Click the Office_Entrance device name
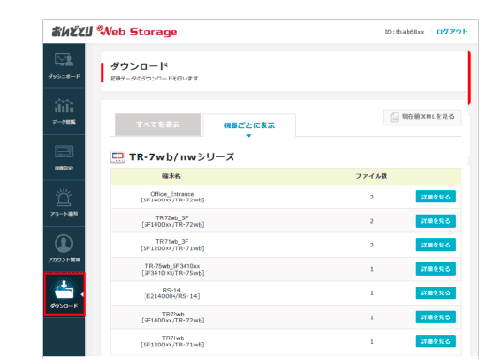484x361 pixels. pos(172,194)
